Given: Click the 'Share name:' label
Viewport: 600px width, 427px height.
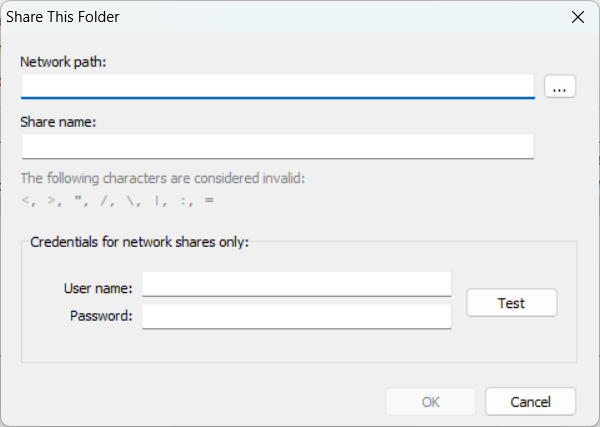Looking at the screenshot, I should click(57, 122).
